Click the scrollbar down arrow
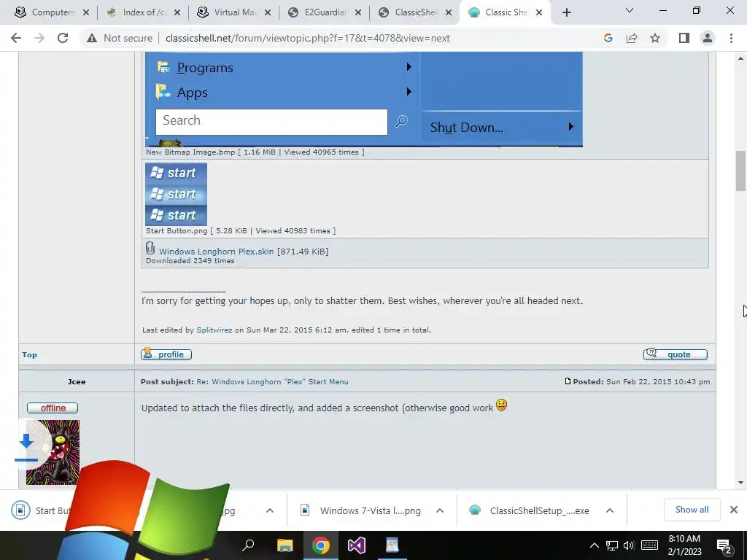 click(740, 483)
